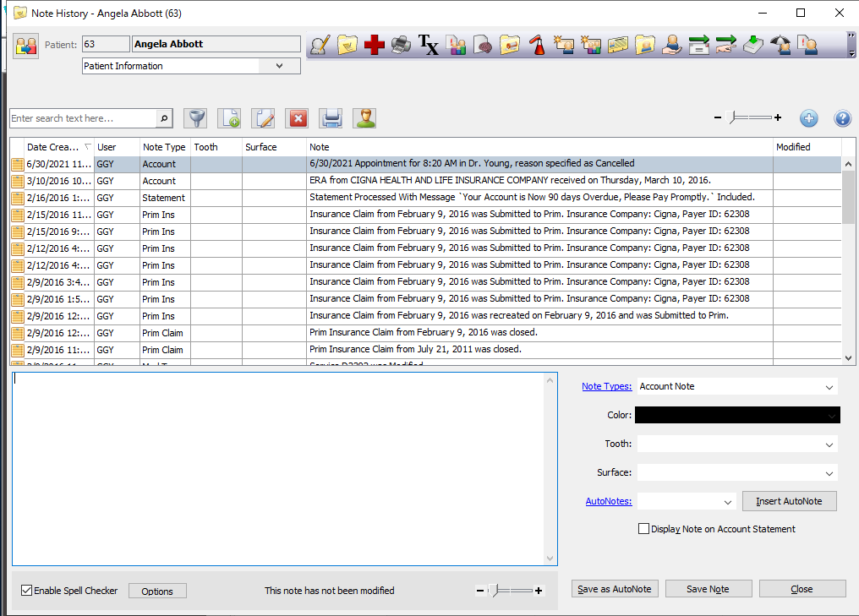Click the patient ID field showing 63
This screenshot has width=859, height=616.
(106, 44)
